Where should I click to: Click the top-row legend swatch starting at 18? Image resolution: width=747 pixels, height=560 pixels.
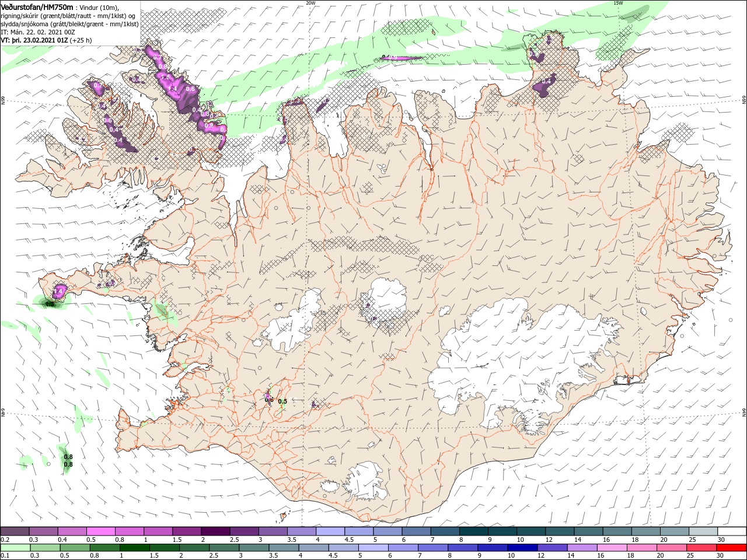pos(646,531)
